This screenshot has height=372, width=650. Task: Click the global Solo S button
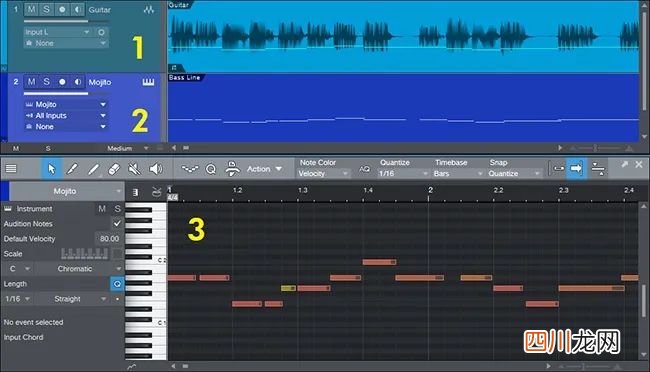point(48,148)
